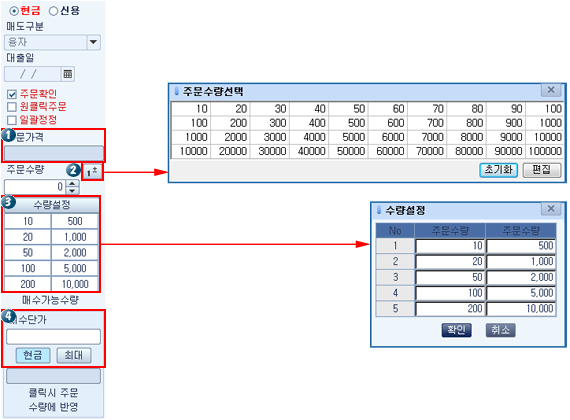
Task: Select the 현금 radio button
Action: point(13,11)
